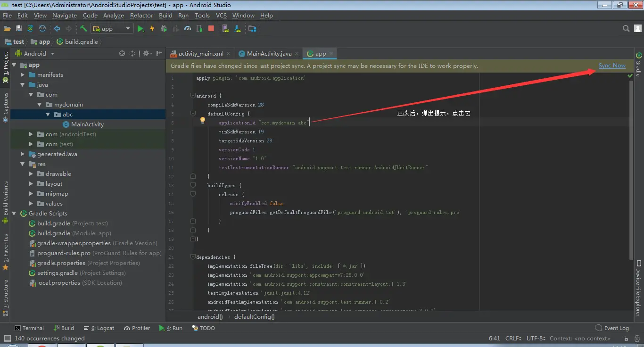The width and height of the screenshot is (644, 347).
Task: Open settings.gradle (Project Settings)
Action: (x=77, y=273)
